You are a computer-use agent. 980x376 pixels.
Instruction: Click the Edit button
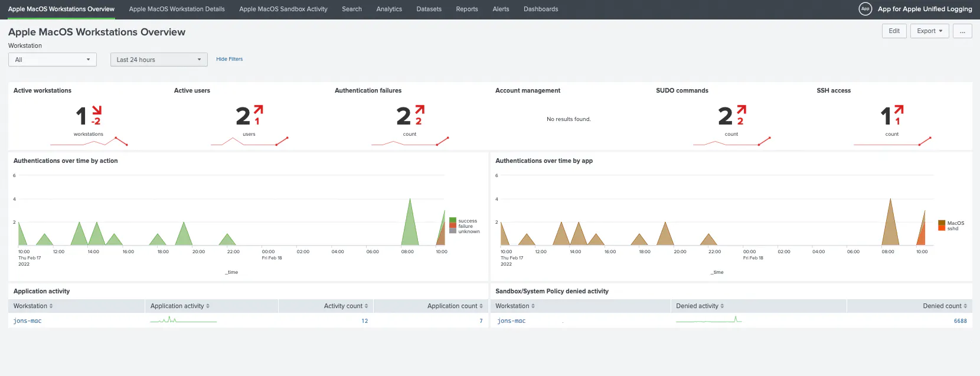894,31
